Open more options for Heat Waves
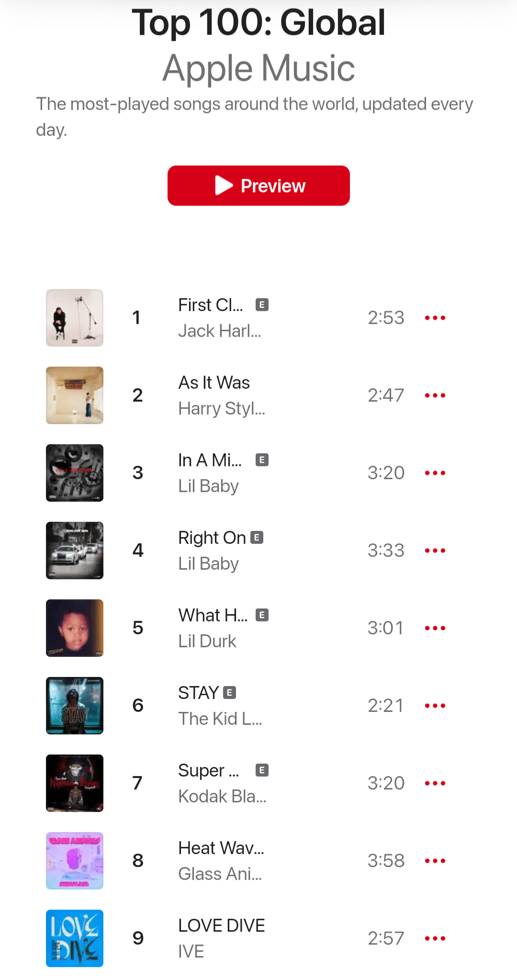The image size is (517, 980). click(x=435, y=861)
